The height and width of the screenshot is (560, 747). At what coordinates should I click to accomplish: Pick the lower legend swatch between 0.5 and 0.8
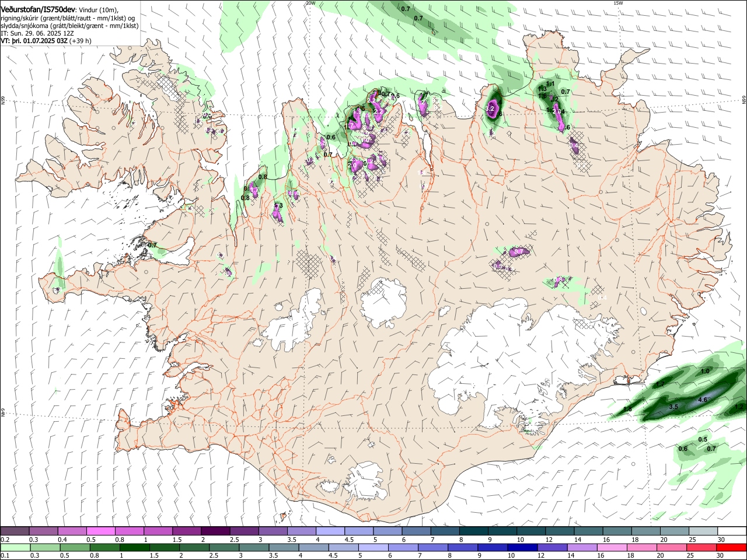click(75, 548)
